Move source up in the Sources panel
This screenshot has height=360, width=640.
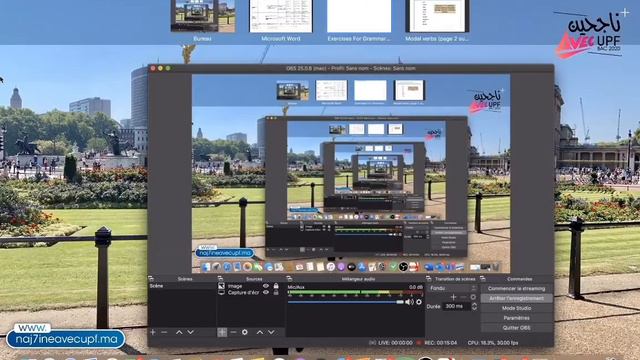260,332
